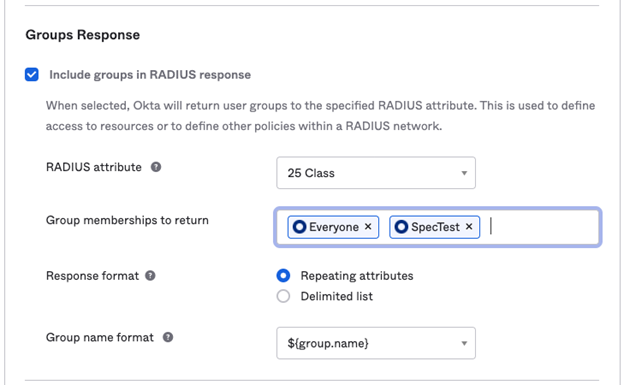The height and width of the screenshot is (385, 624).
Task: Remove the SpecTest group chip
Action: tap(469, 227)
